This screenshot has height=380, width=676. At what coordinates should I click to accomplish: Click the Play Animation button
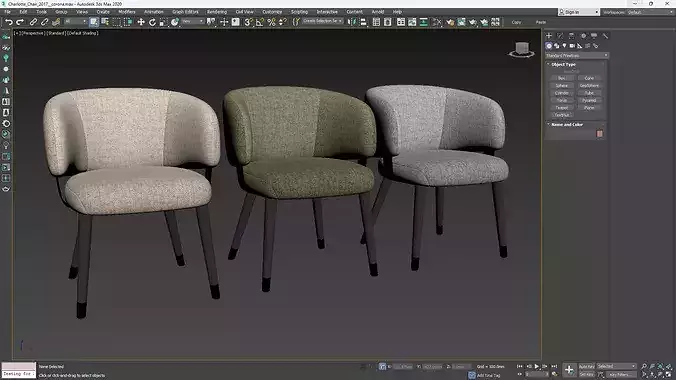pyautogui.click(x=537, y=366)
